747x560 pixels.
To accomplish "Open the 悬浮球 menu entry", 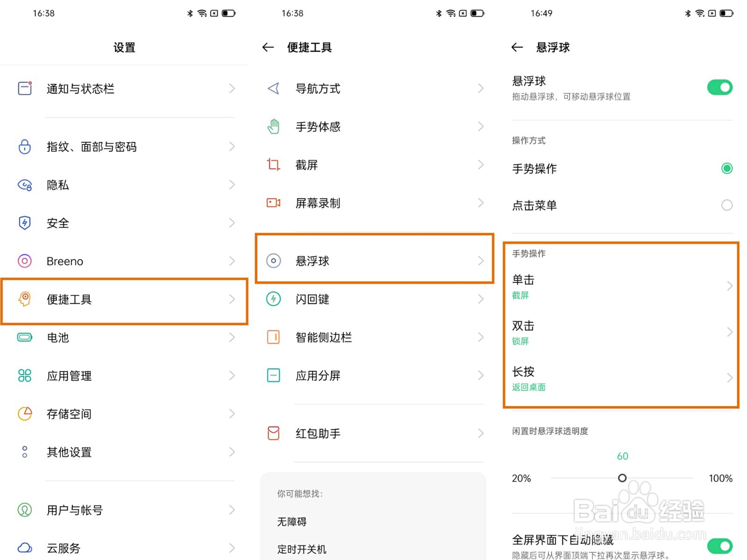I will [374, 261].
